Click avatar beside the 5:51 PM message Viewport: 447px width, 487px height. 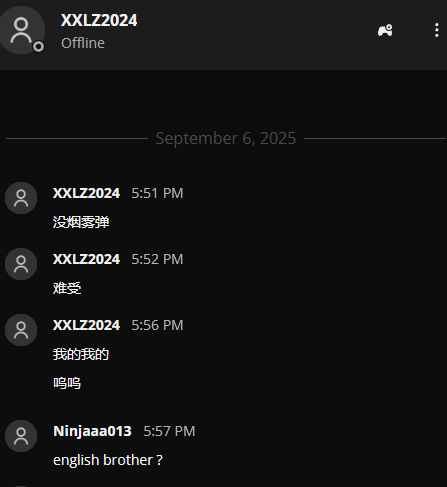click(x=21, y=198)
